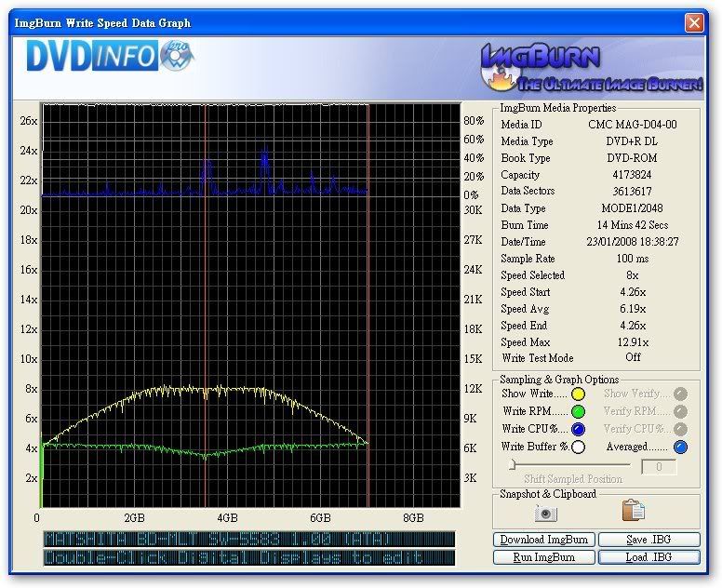
Task: Toggle the green Write RPM indicator
Action: [x=579, y=411]
